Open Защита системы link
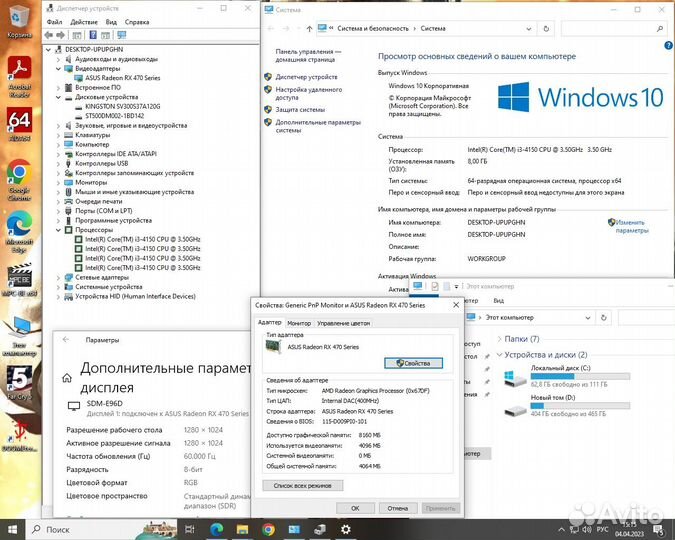Viewport: 675px width, 540px height. [300, 110]
